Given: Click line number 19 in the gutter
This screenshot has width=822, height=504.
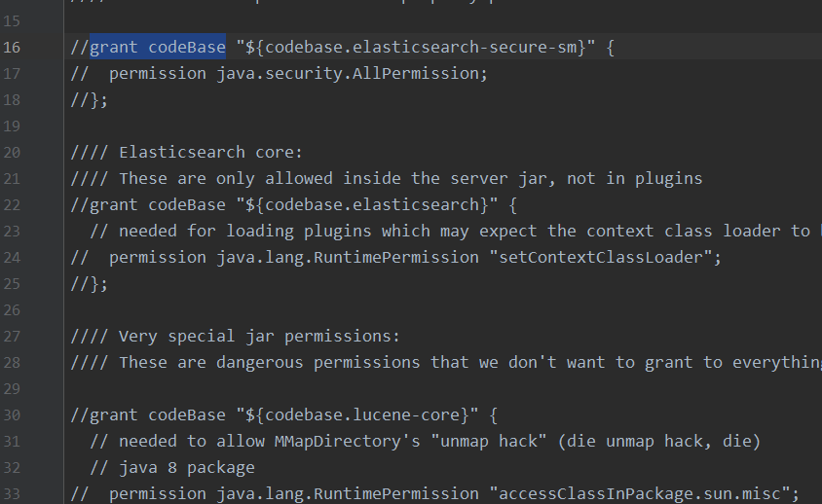Looking at the screenshot, I should pos(12,126).
